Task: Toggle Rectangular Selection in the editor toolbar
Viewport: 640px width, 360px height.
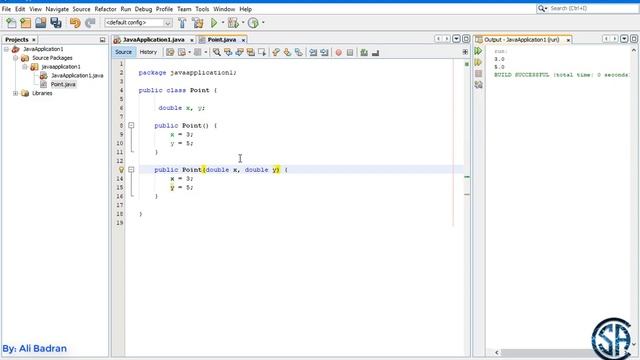Action: pyautogui.click(x=262, y=52)
